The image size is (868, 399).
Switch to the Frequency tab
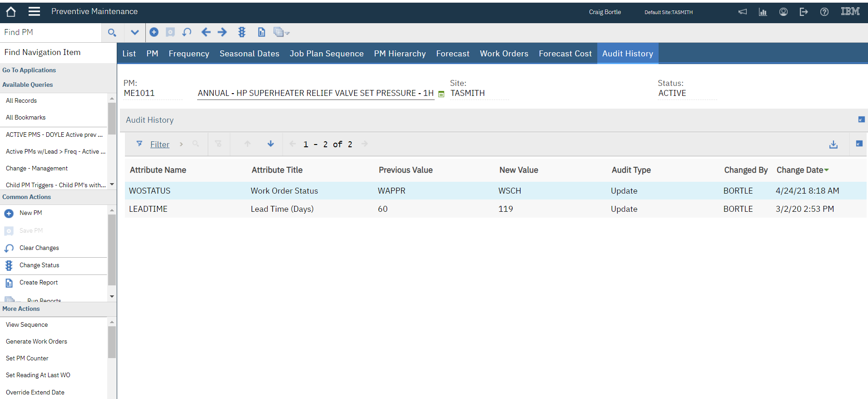click(x=189, y=54)
